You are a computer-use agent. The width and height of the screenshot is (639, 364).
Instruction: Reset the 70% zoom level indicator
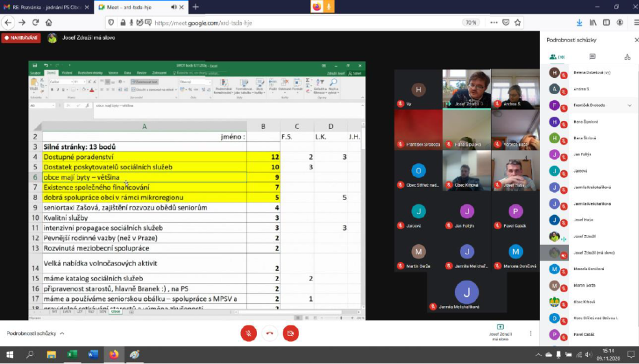tap(471, 23)
